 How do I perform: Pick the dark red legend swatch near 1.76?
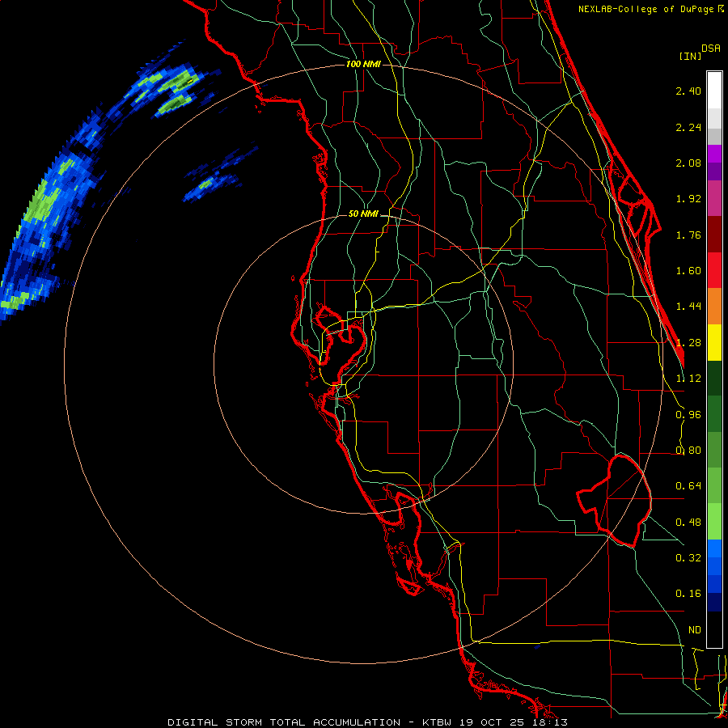tap(714, 235)
